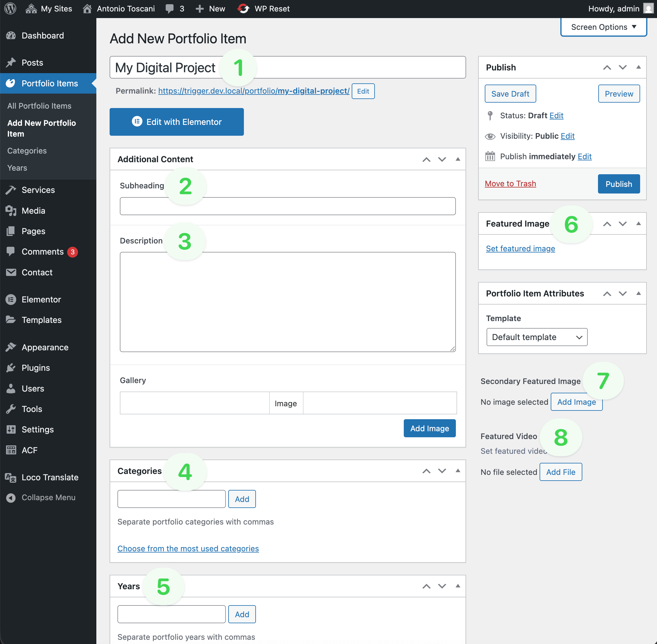Click the WP Reset icon
657x644 pixels.
[x=243, y=8]
